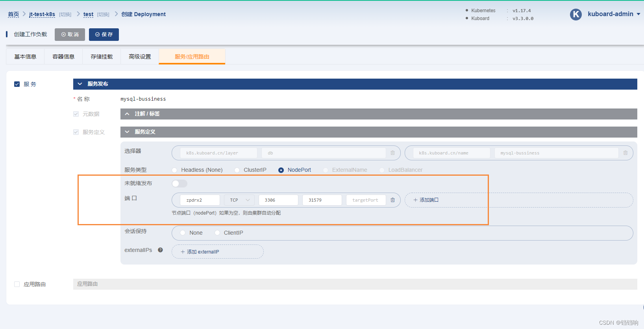This screenshot has height=329, width=644.
Task: Switch to 容器信息 tab
Action: tap(63, 57)
